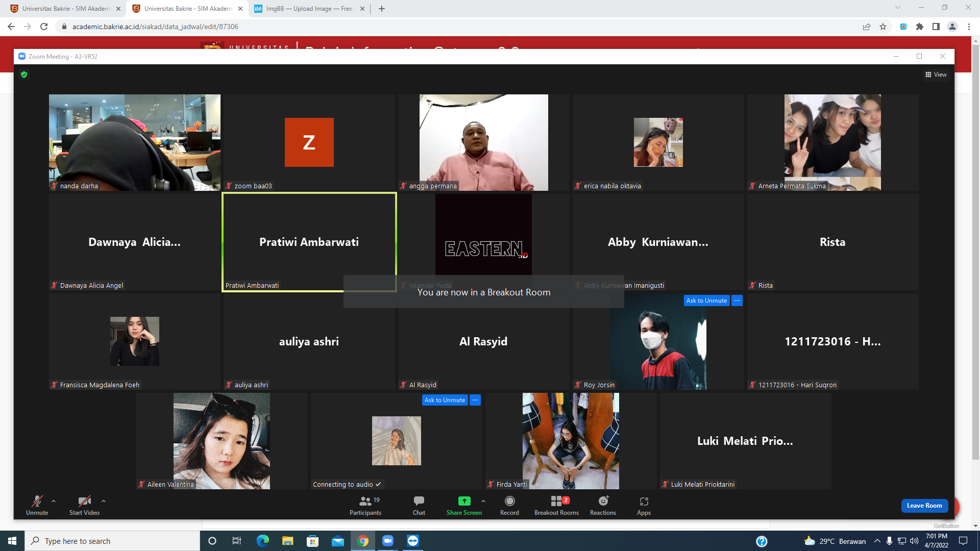Open the Windows notification center
980x551 pixels.
point(963,541)
